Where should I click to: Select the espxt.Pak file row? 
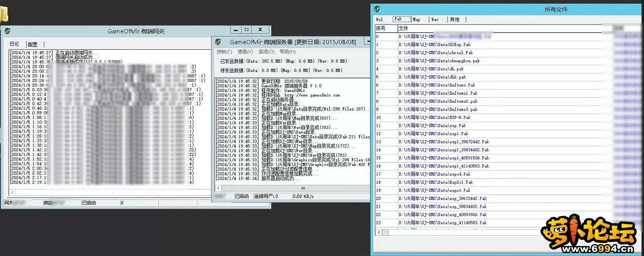tap(488, 190)
